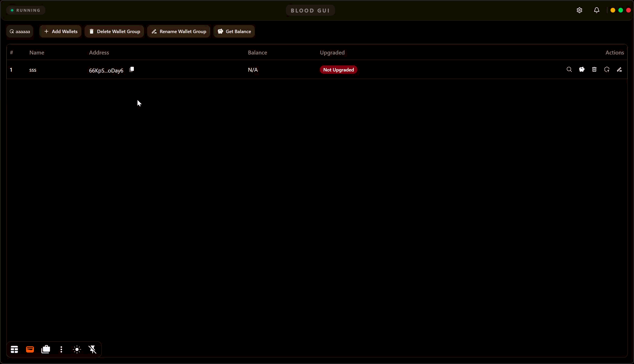Click piggy bank icon in sss row
The width and height of the screenshot is (634, 364).
[582, 70]
